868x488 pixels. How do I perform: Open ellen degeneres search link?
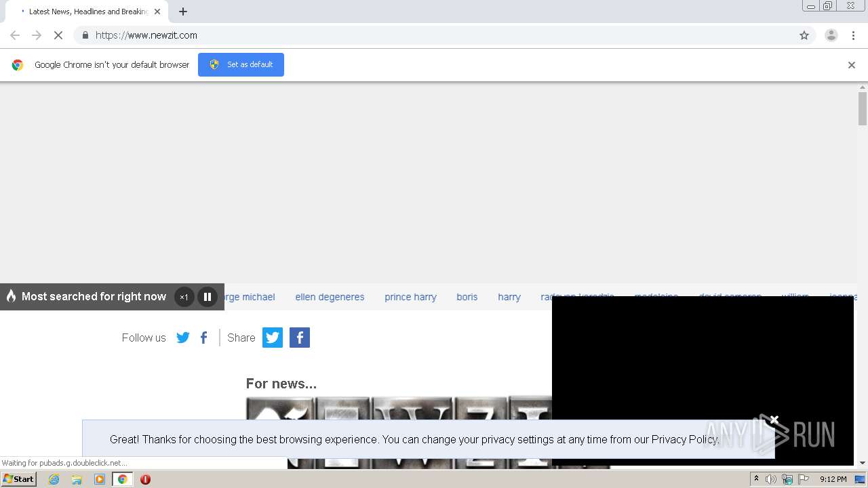(x=330, y=297)
